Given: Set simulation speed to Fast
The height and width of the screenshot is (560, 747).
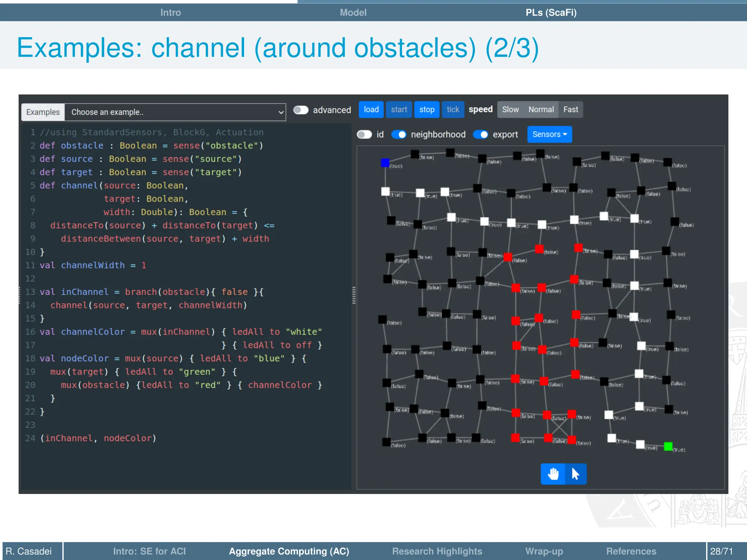Looking at the screenshot, I should pyautogui.click(x=570, y=110).
